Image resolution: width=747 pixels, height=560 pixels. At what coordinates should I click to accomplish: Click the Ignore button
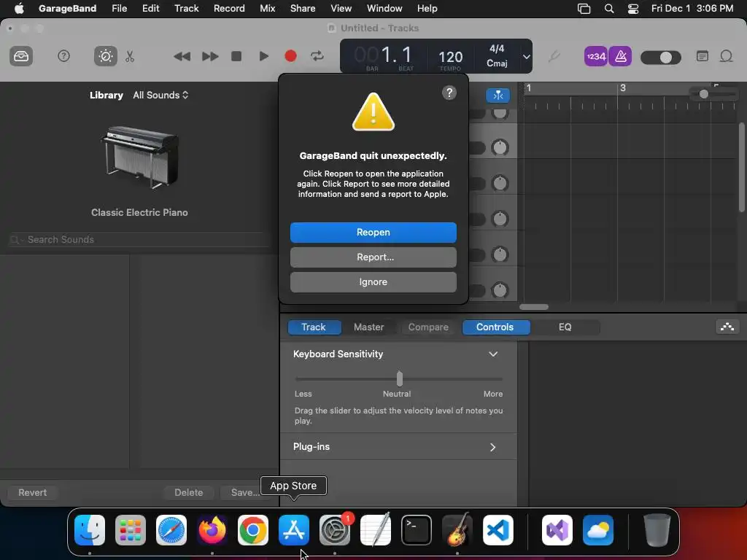coord(373,282)
